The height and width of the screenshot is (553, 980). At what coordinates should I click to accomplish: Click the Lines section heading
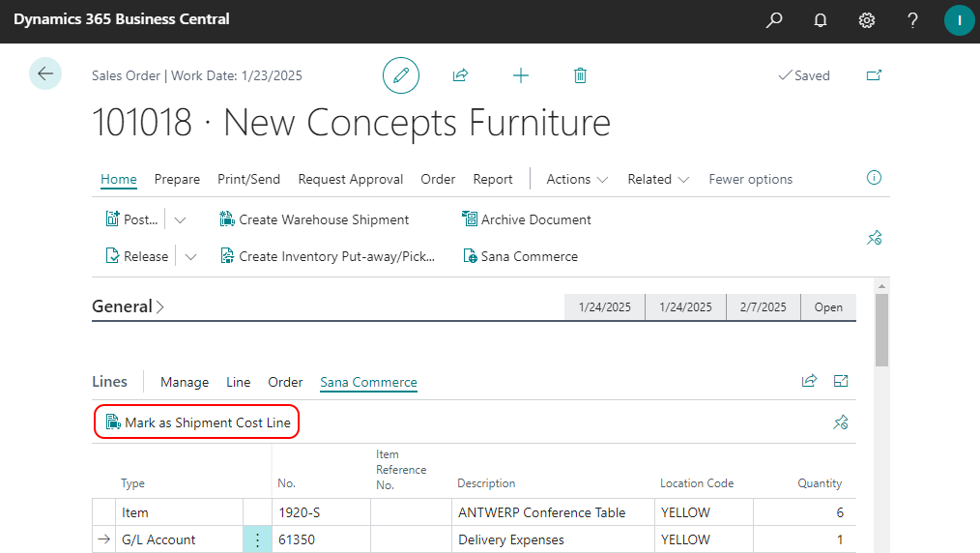pos(109,381)
